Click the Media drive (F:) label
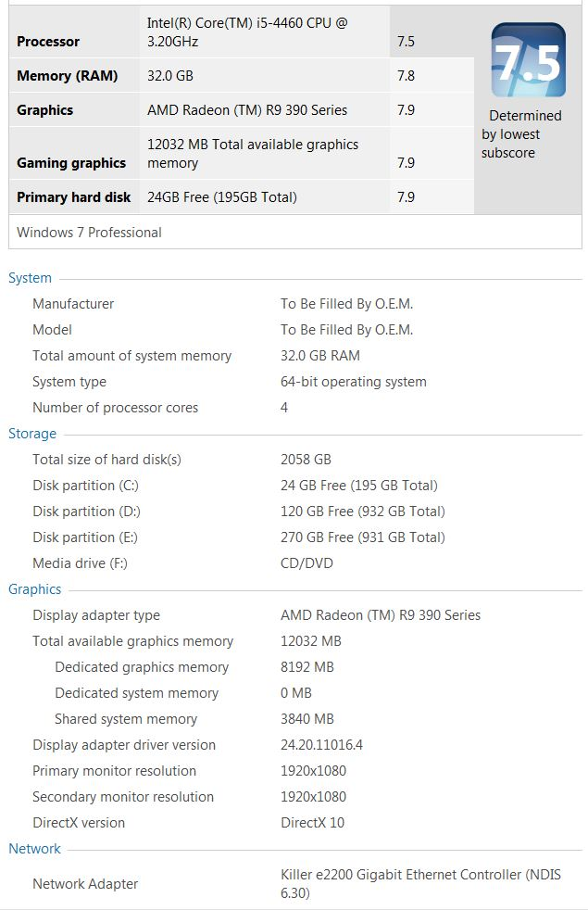The image size is (588, 910). [x=80, y=563]
